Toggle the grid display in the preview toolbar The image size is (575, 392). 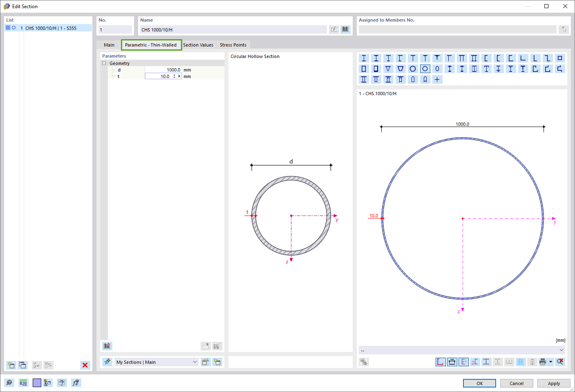[x=521, y=362]
